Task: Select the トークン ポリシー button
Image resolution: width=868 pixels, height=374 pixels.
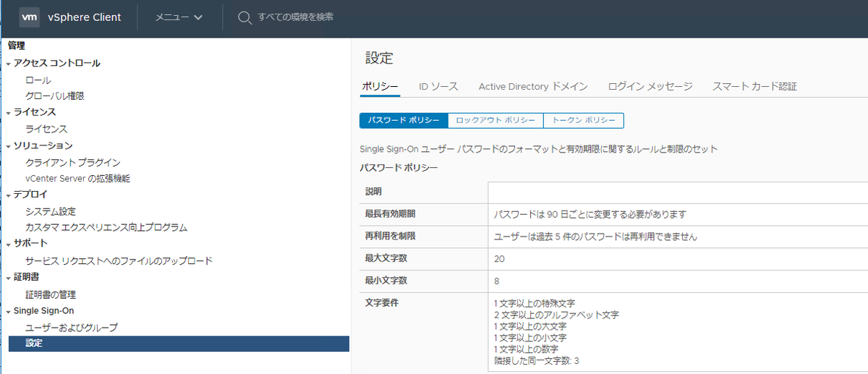Action: tap(583, 120)
